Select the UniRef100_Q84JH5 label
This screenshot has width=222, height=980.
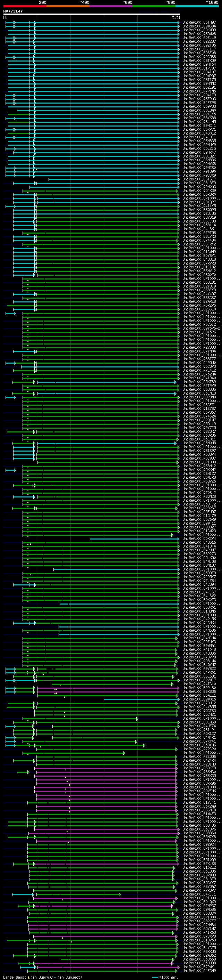(x=199, y=122)
